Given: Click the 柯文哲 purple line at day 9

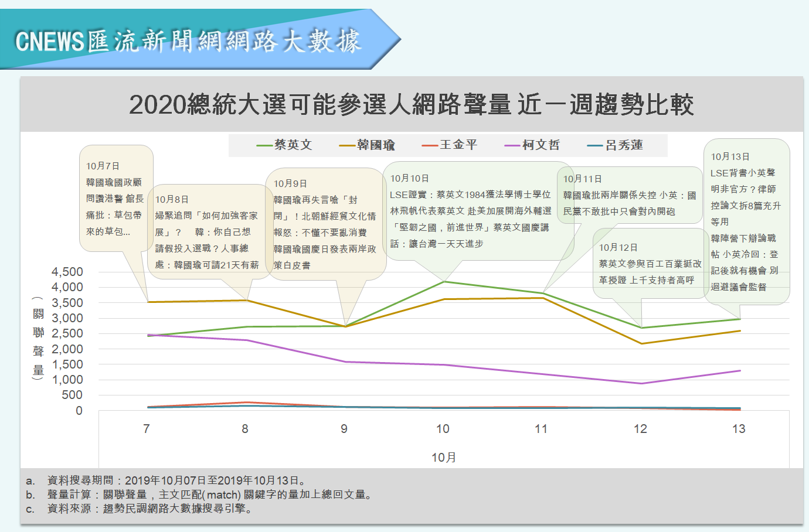Looking at the screenshot, I should point(345,362).
